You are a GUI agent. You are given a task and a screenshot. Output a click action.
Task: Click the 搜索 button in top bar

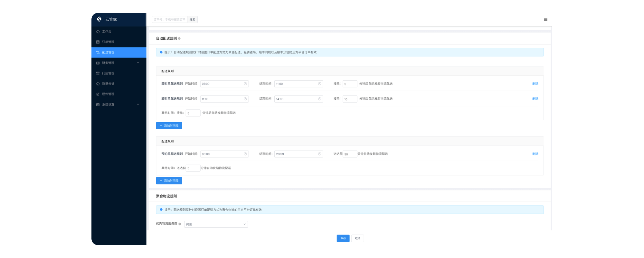point(192,20)
